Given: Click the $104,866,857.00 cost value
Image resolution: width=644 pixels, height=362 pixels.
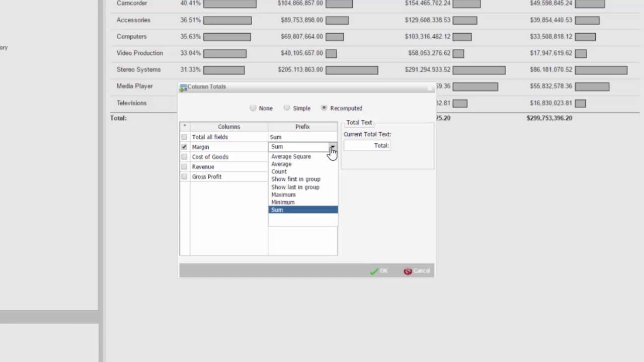Looking at the screenshot, I should coord(300,4).
